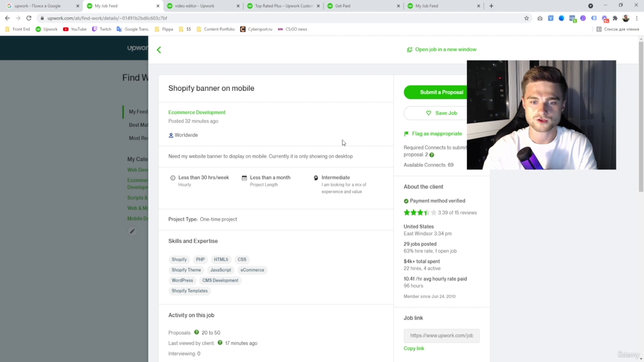Select the Shopify skill tag

[x=179, y=259]
